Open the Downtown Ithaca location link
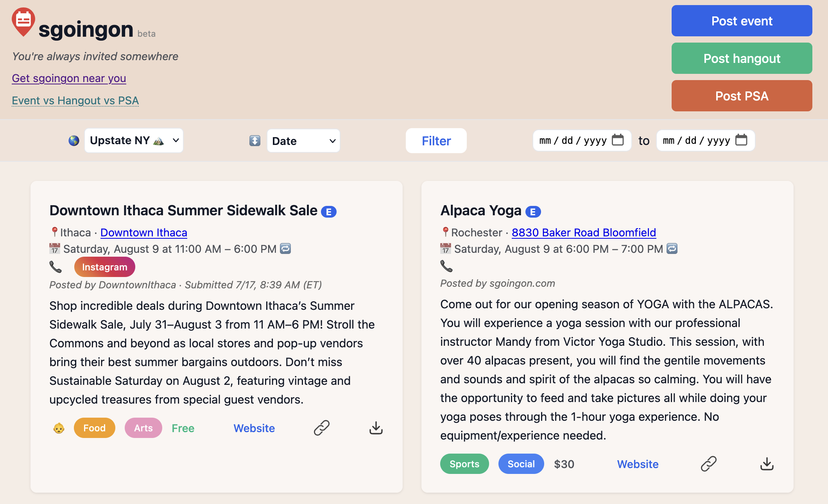The image size is (828, 504). tap(144, 232)
